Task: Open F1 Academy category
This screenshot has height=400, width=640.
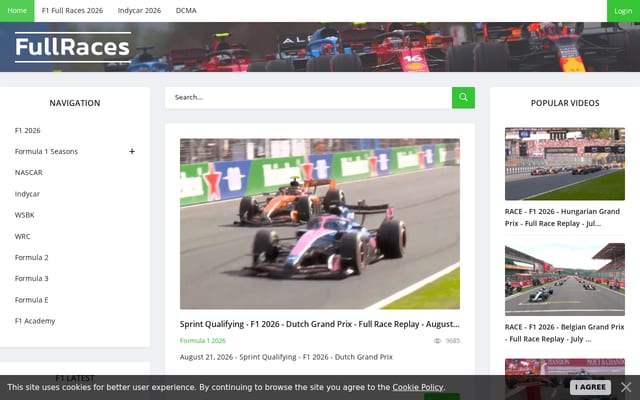Action: [x=35, y=321]
